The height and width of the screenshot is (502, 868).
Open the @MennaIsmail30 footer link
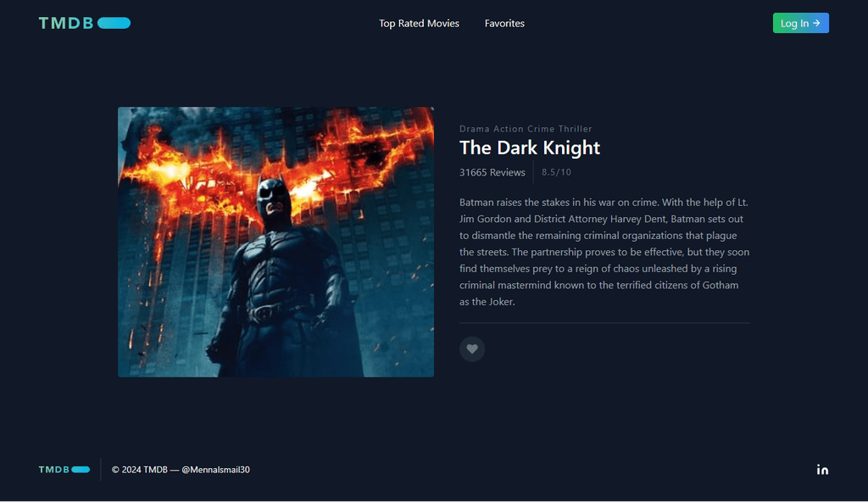[215, 469]
